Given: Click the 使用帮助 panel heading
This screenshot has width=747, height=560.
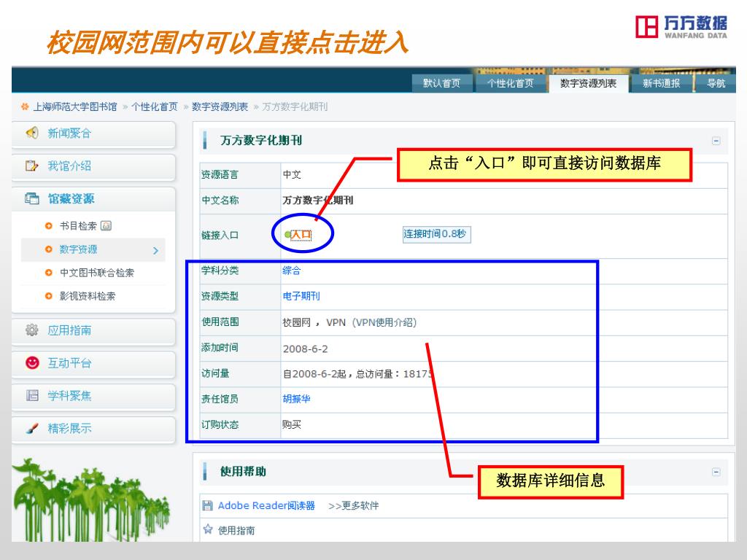Looking at the screenshot, I should [243, 472].
